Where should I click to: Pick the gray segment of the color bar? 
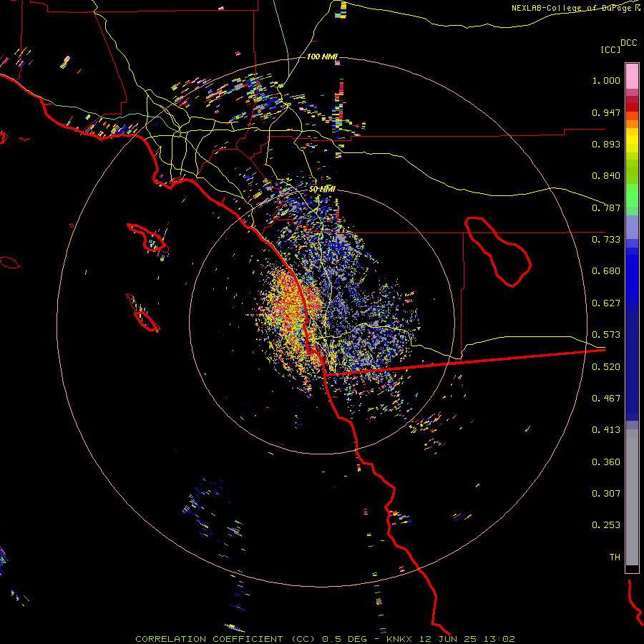(x=632, y=497)
